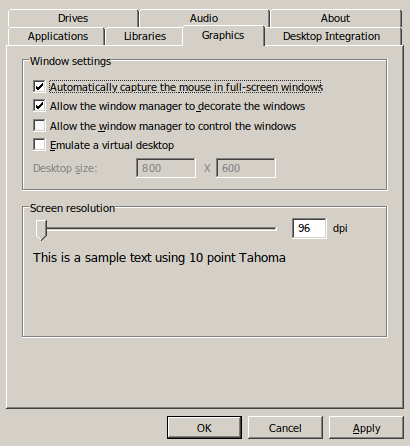Open the Libraries tab

[x=144, y=36]
